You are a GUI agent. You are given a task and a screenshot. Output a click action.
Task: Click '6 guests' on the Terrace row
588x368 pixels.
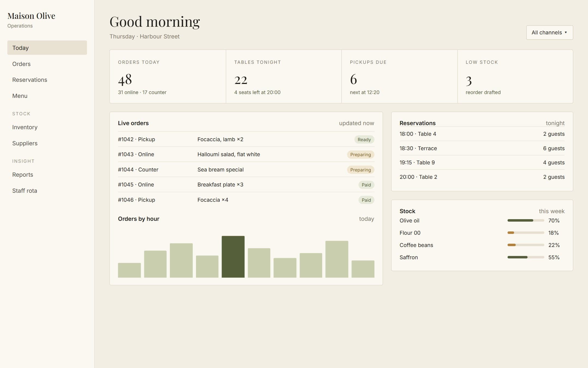pos(554,148)
